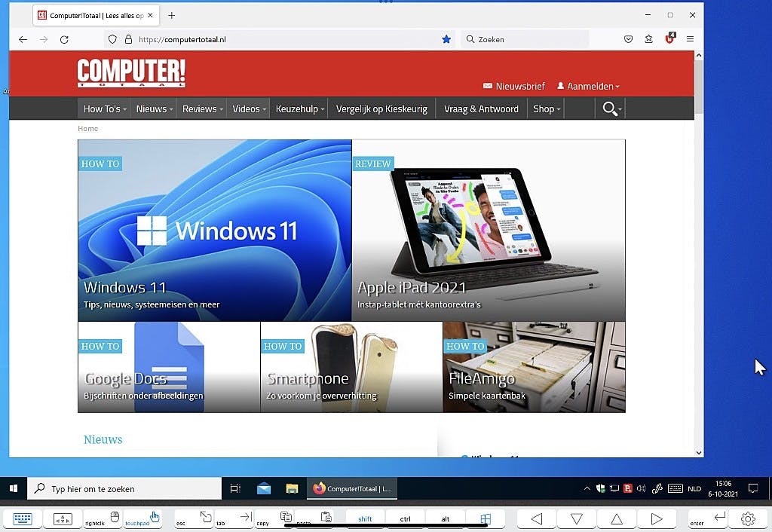Open the new tab plus button

(x=171, y=15)
